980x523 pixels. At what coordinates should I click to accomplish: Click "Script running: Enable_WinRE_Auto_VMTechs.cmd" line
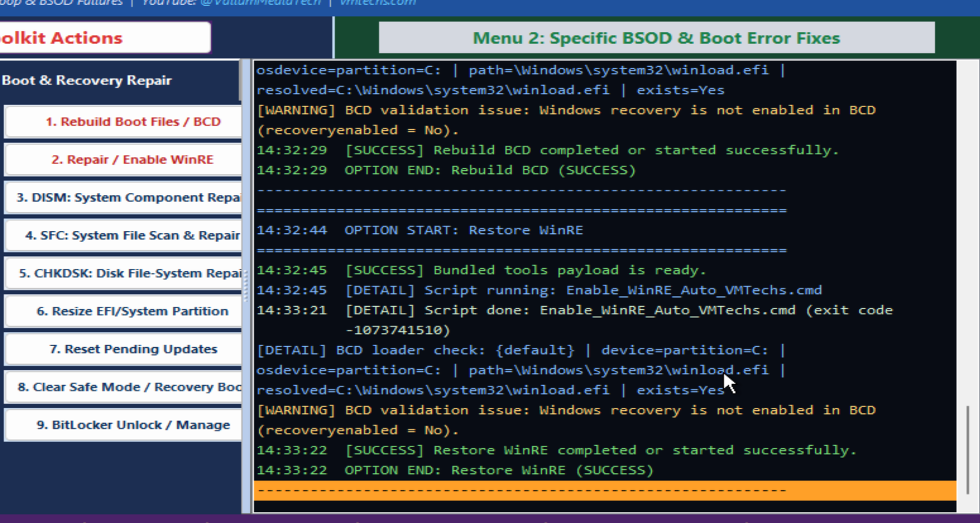tap(539, 290)
